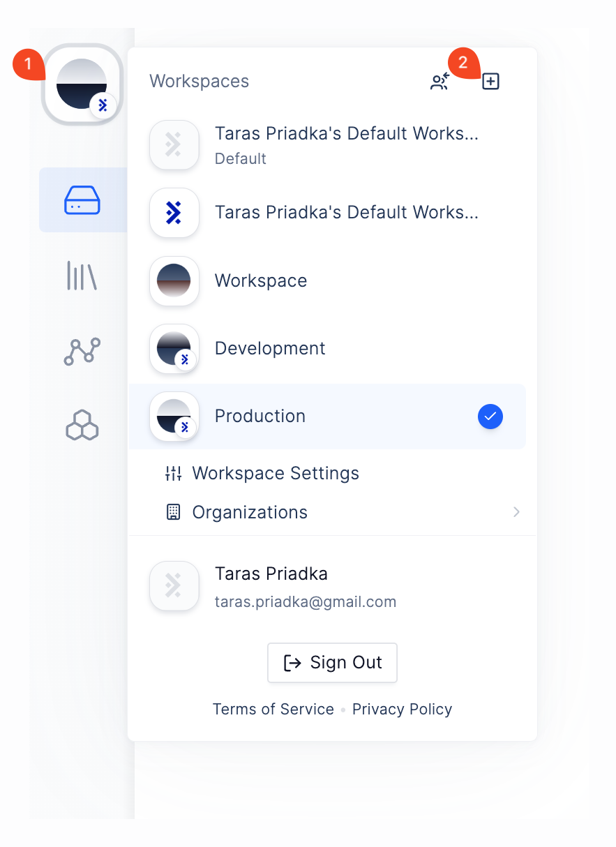This screenshot has width=616, height=847.
Task: Open the graph nodes sidebar icon
Action: point(82,352)
